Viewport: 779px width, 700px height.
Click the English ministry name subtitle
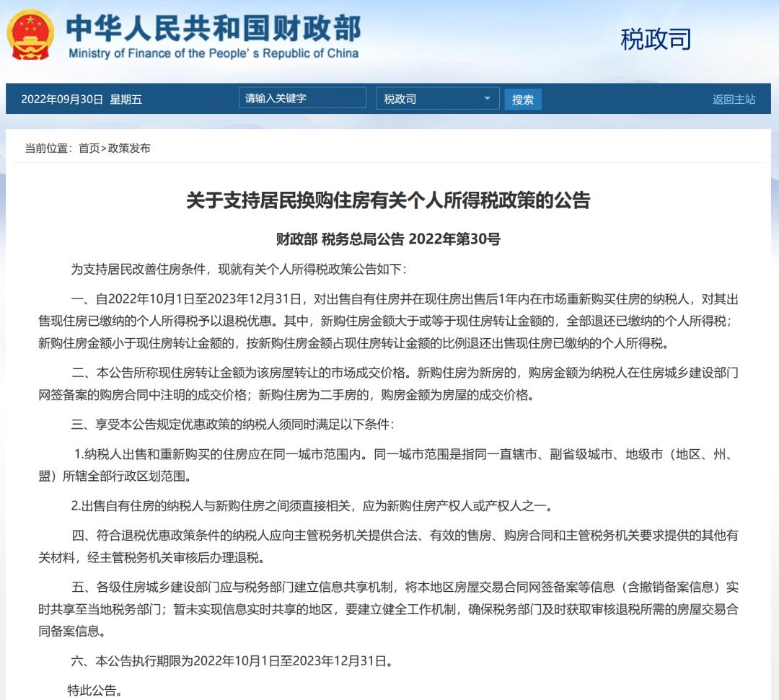click(x=213, y=52)
